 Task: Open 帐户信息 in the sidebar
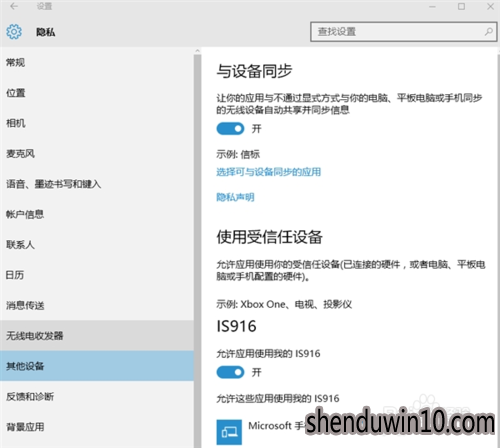pos(97,214)
